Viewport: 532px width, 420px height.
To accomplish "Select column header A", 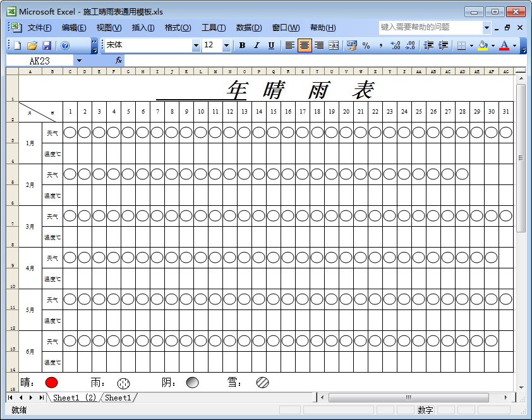I will pos(30,71).
